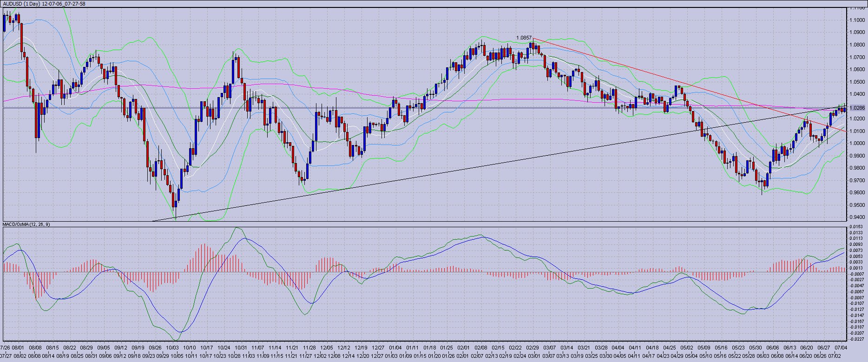
Task: Select the 1.0500 level on price scale
Action: pos(857,82)
